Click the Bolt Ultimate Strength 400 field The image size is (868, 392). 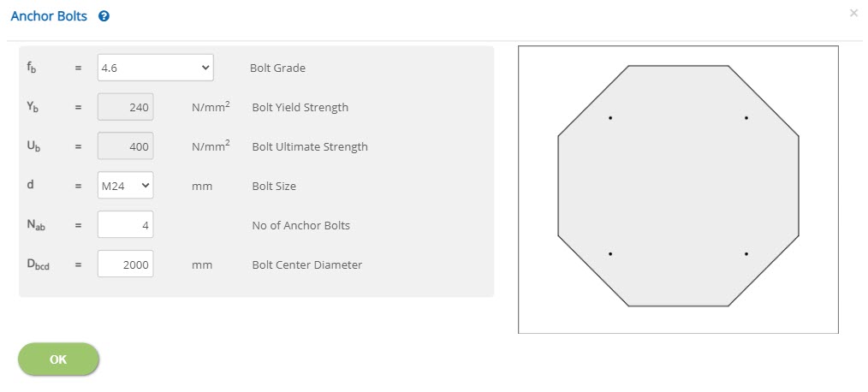pyautogui.click(x=126, y=146)
